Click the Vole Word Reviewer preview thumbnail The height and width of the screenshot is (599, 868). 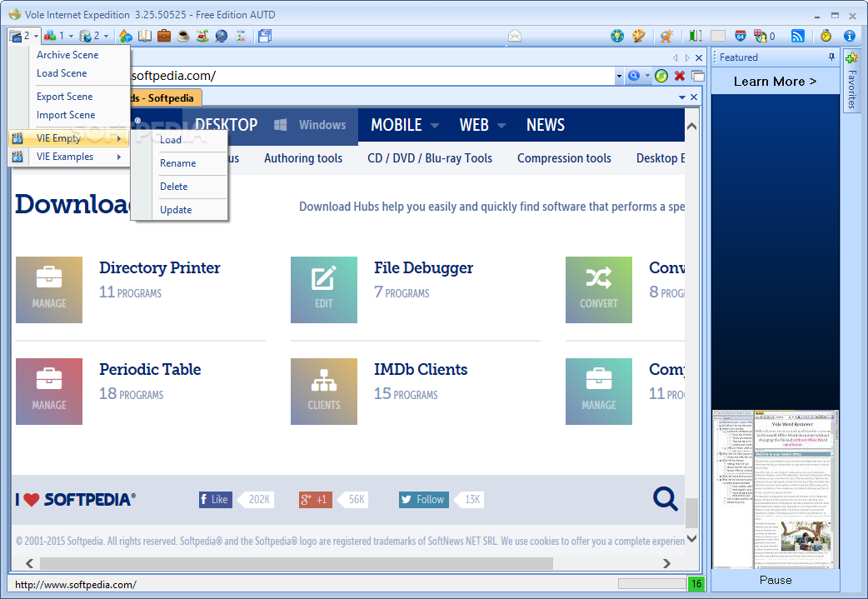(x=776, y=489)
